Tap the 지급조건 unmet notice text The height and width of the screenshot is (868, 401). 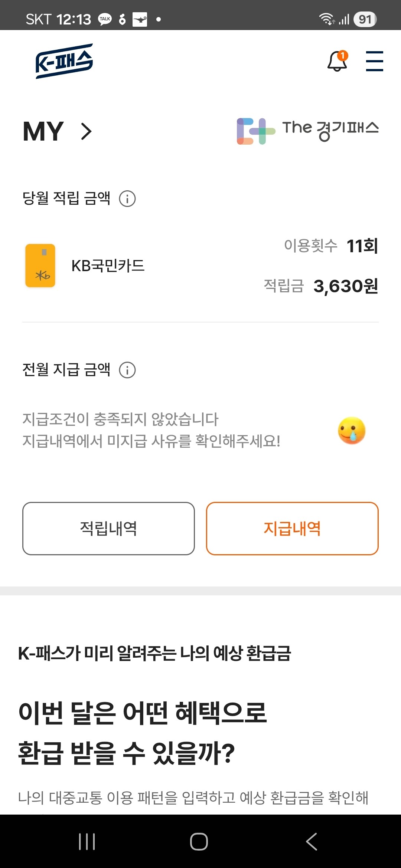[x=151, y=430]
